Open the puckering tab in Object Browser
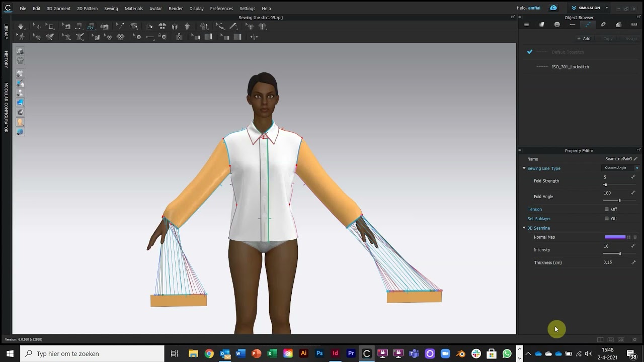The image size is (644, 362). (x=603, y=25)
